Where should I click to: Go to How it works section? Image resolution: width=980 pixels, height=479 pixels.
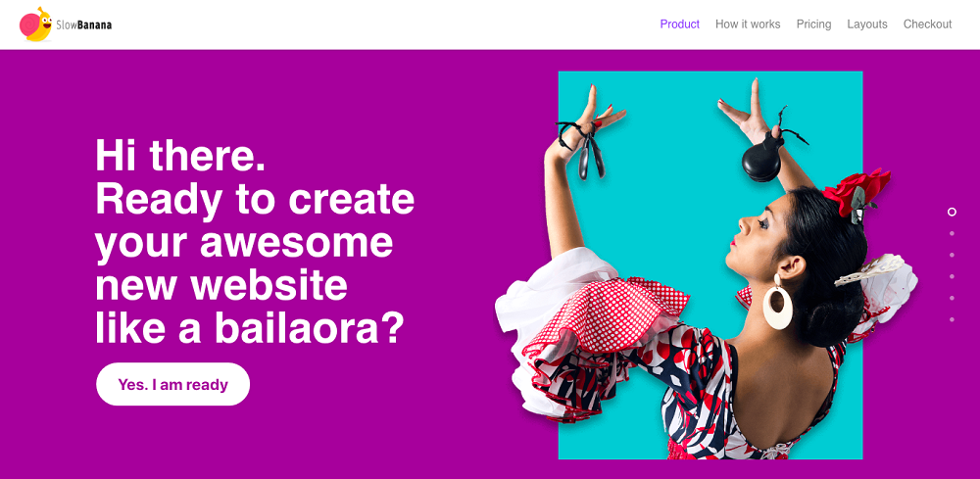[x=748, y=24]
